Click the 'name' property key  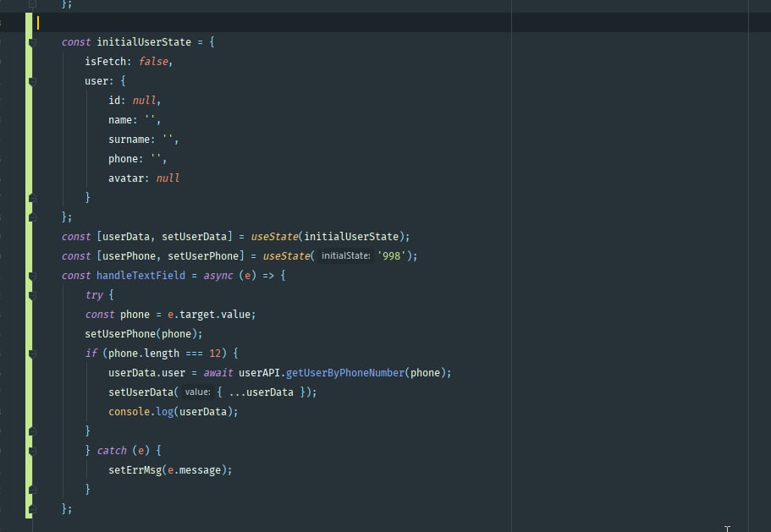point(120,120)
